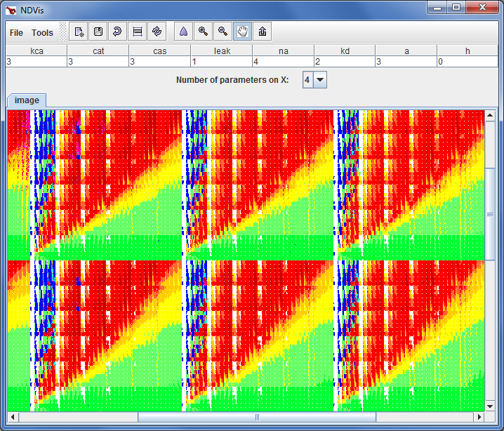Edit the na value cell showing 4
The width and height of the screenshot is (504, 431).
point(283,61)
